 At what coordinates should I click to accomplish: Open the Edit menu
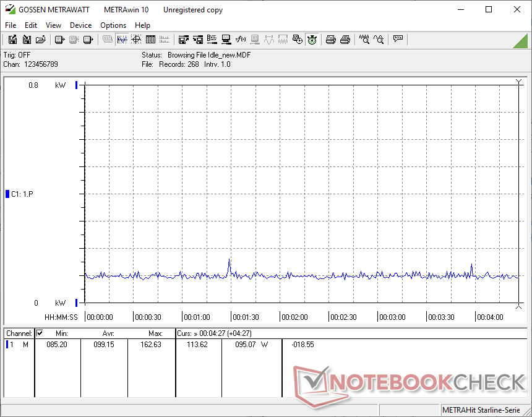(30, 25)
